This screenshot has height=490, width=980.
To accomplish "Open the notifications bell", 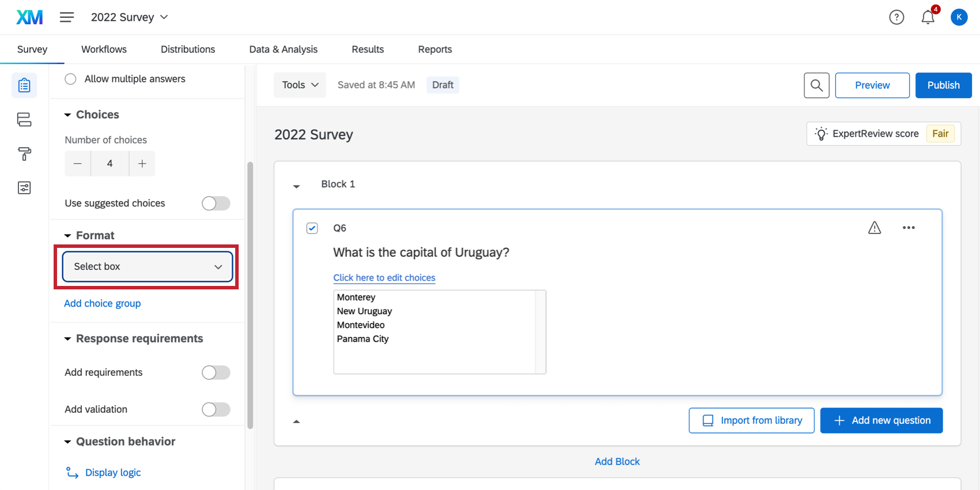I will pyautogui.click(x=928, y=17).
